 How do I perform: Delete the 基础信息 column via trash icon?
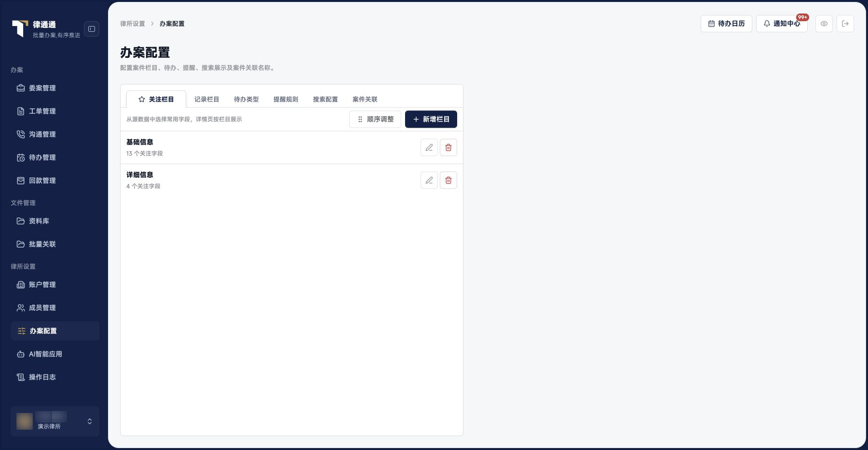point(448,147)
